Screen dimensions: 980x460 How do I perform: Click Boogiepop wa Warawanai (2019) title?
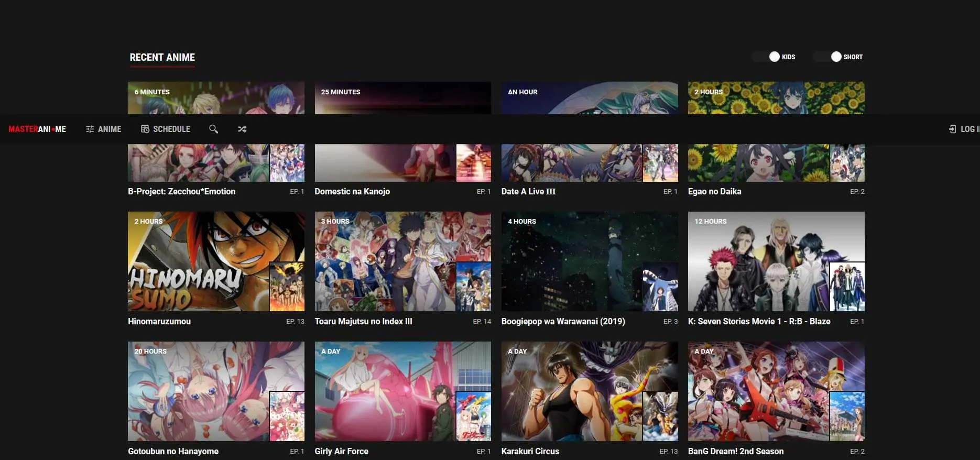coord(563,322)
